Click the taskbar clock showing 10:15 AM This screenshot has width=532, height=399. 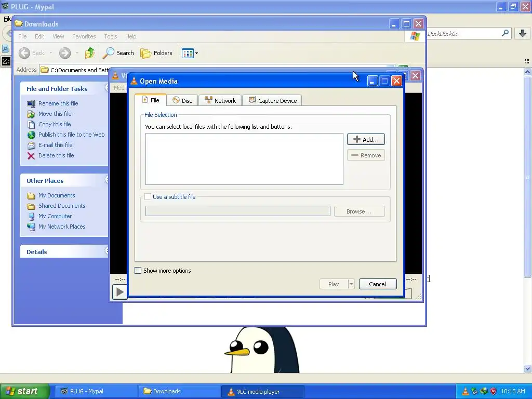[x=513, y=391]
